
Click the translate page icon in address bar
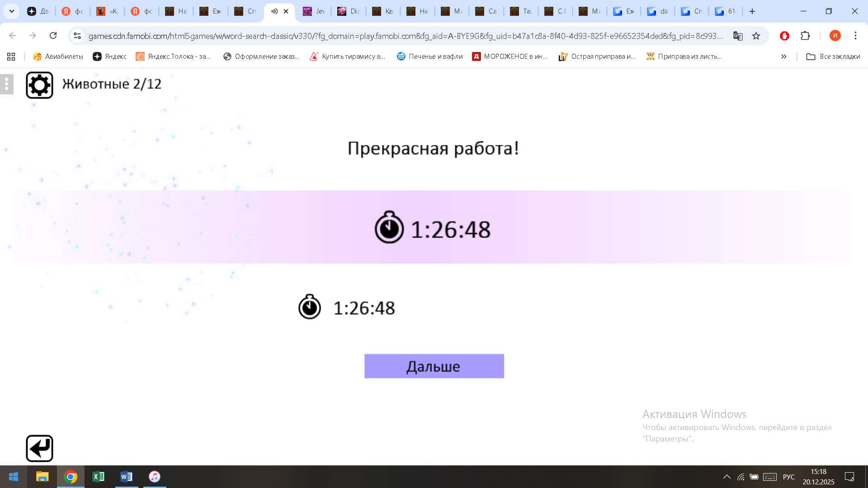(x=738, y=36)
